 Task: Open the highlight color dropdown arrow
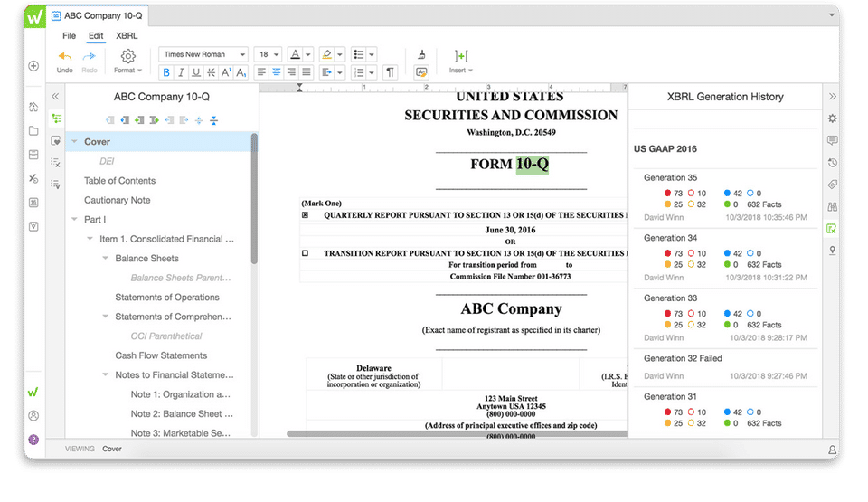pos(340,54)
